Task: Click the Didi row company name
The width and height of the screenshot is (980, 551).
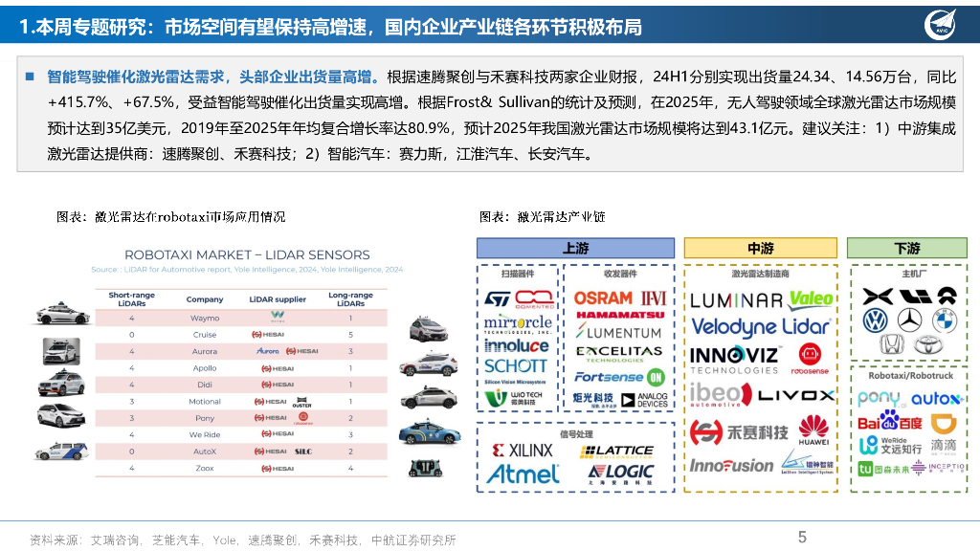Action: [x=205, y=385]
